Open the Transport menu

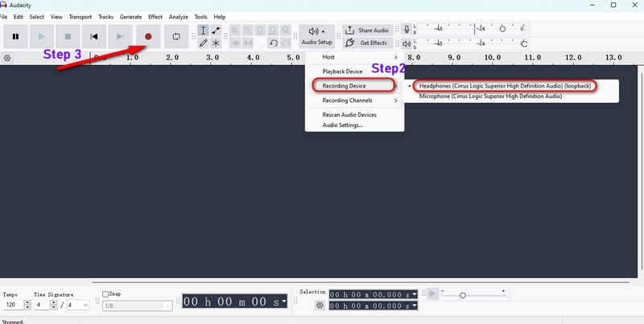click(x=80, y=17)
